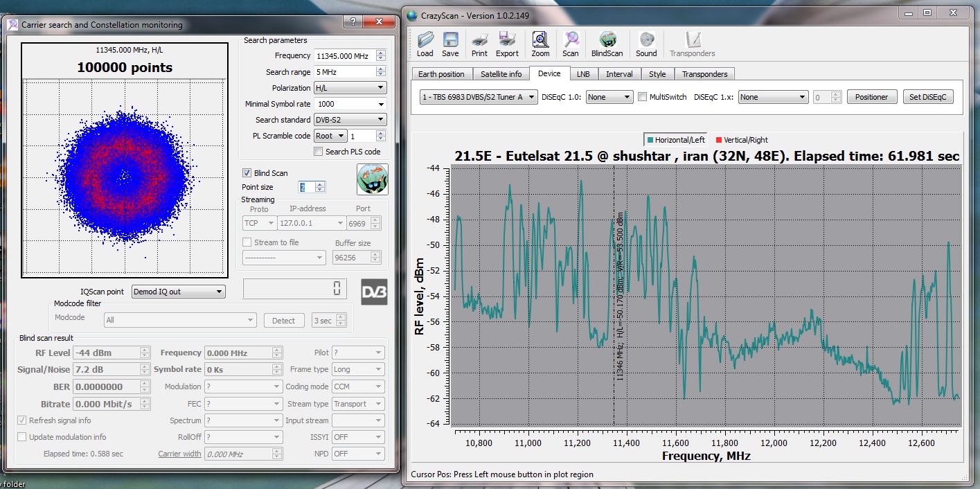This screenshot has width=980, height=489.
Task: Click the Stream type Transport dropdown
Action: (x=358, y=404)
